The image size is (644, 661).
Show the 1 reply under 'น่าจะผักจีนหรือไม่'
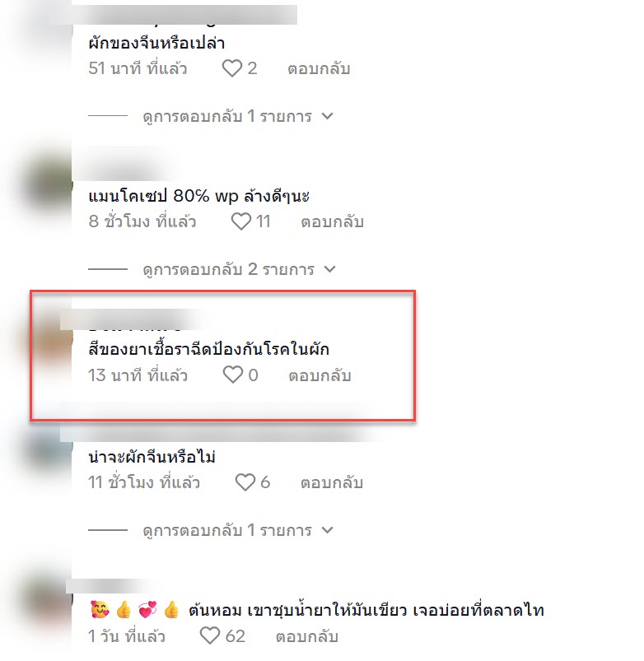238,530
